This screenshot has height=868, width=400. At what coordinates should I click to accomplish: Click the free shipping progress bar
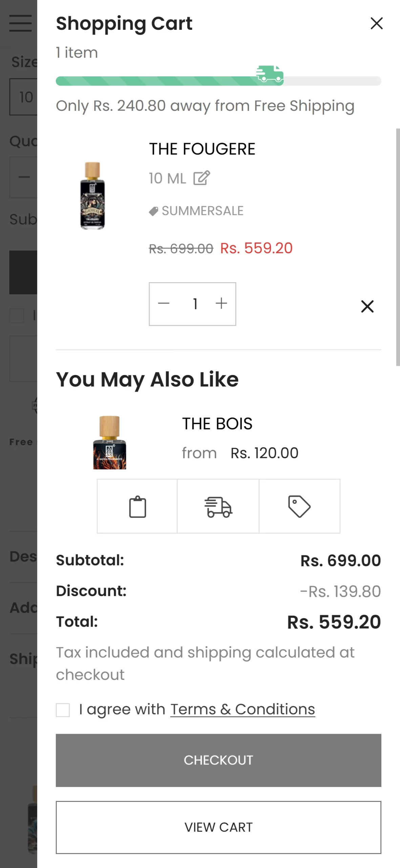click(x=218, y=81)
